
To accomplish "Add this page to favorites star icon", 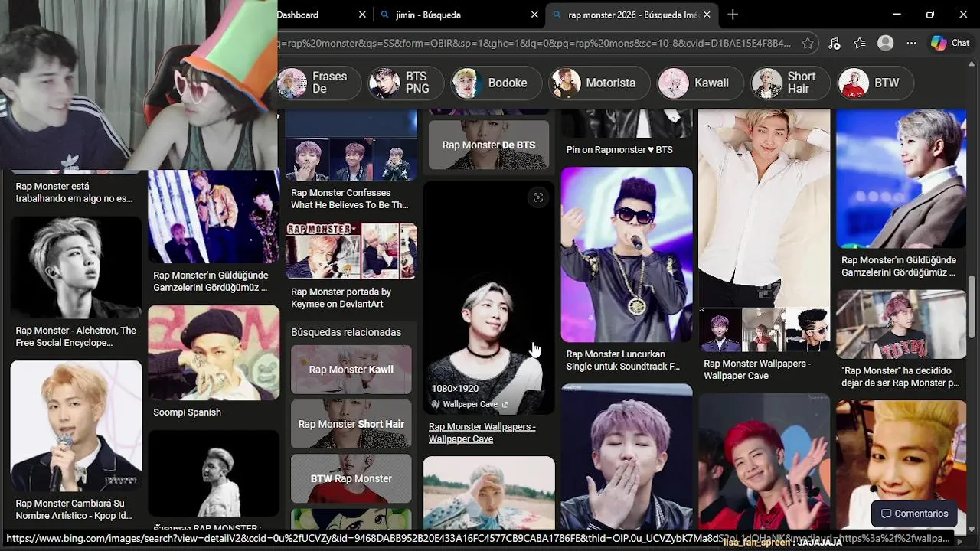I will pyautogui.click(x=808, y=44).
